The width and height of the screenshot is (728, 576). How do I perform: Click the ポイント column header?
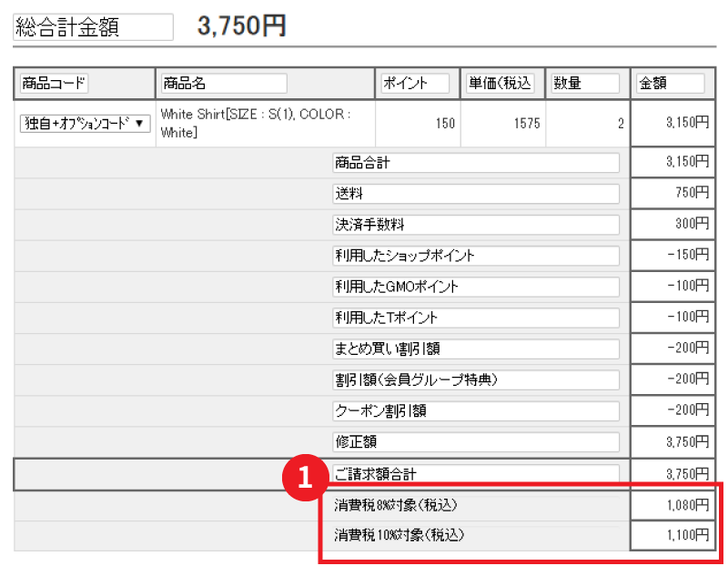pyautogui.click(x=414, y=82)
